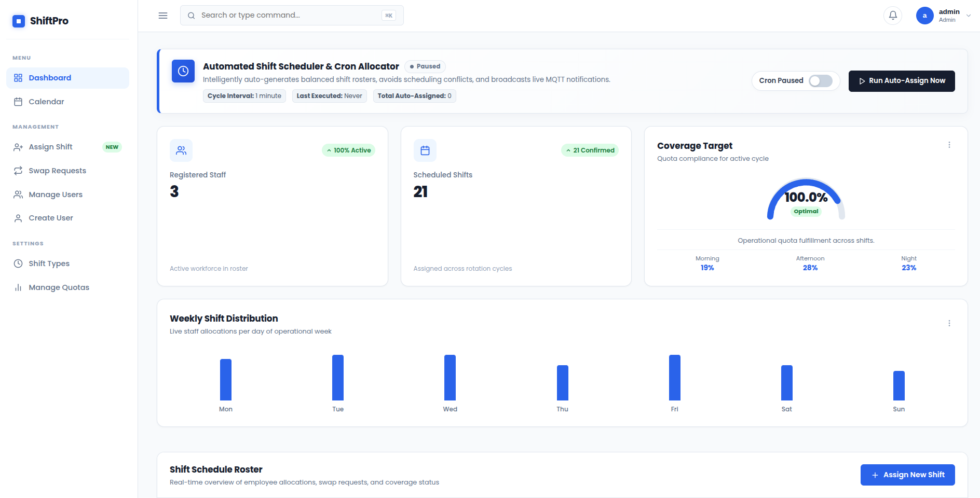Click the Dashboard grid icon in sidebar
980x498 pixels.
pyautogui.click(x=18, y=78)
